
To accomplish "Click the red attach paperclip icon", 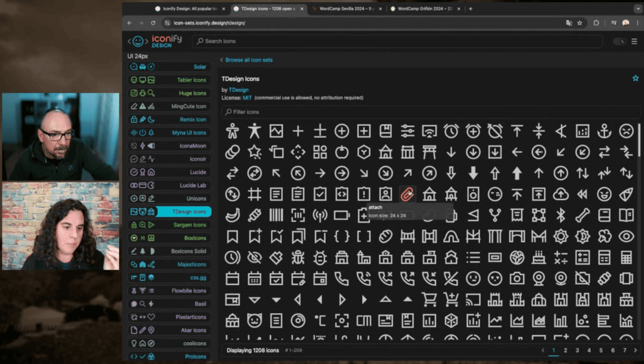I will click(407, 194).
